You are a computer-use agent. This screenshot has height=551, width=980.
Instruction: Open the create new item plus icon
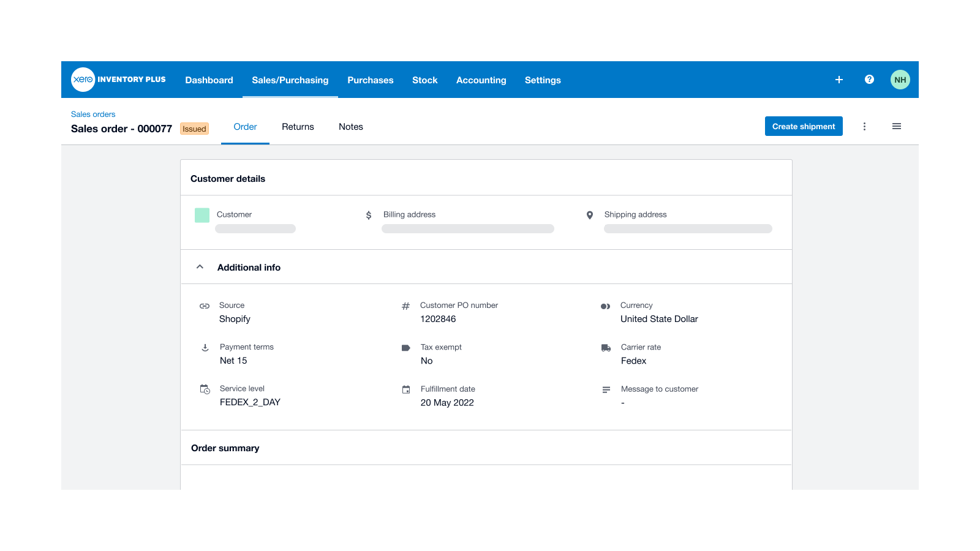[x=839, y=80]
